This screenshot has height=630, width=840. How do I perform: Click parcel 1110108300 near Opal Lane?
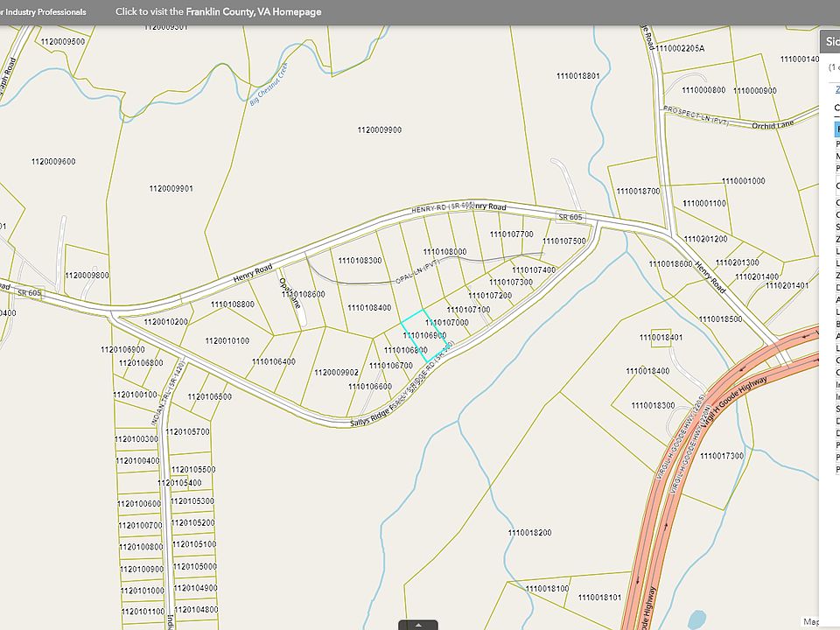[359, 261]
